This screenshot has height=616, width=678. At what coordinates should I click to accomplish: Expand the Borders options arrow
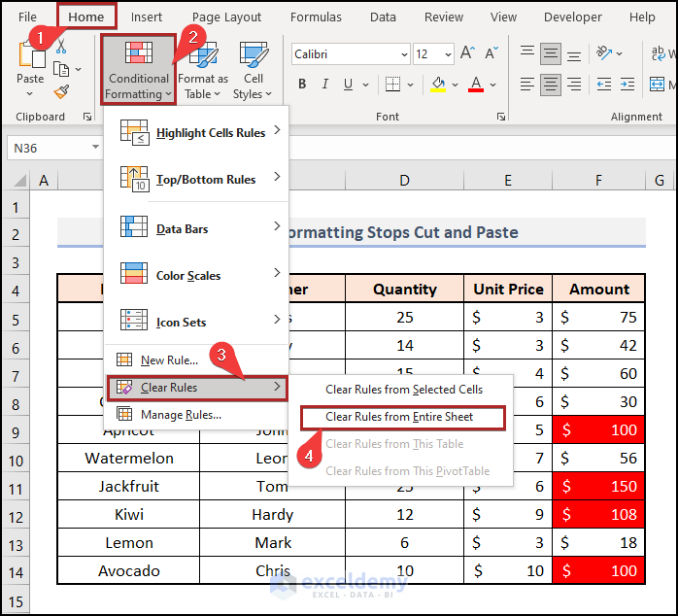click(410, 85)
